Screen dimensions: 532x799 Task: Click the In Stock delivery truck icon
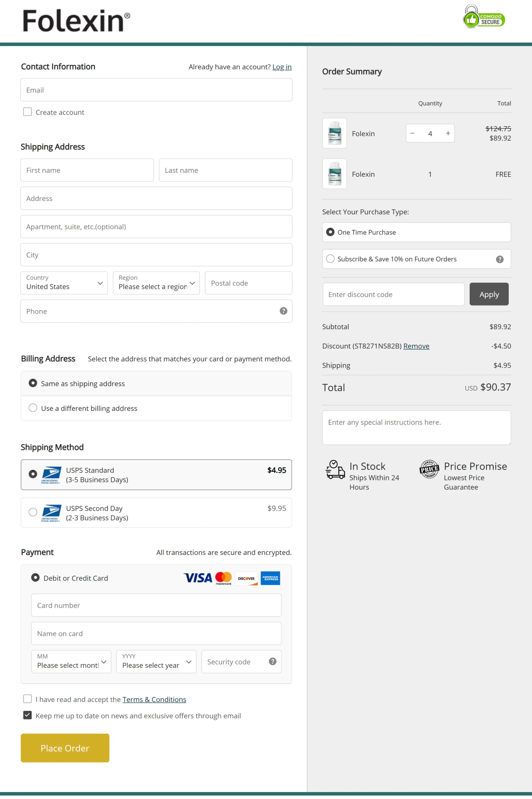335,470
